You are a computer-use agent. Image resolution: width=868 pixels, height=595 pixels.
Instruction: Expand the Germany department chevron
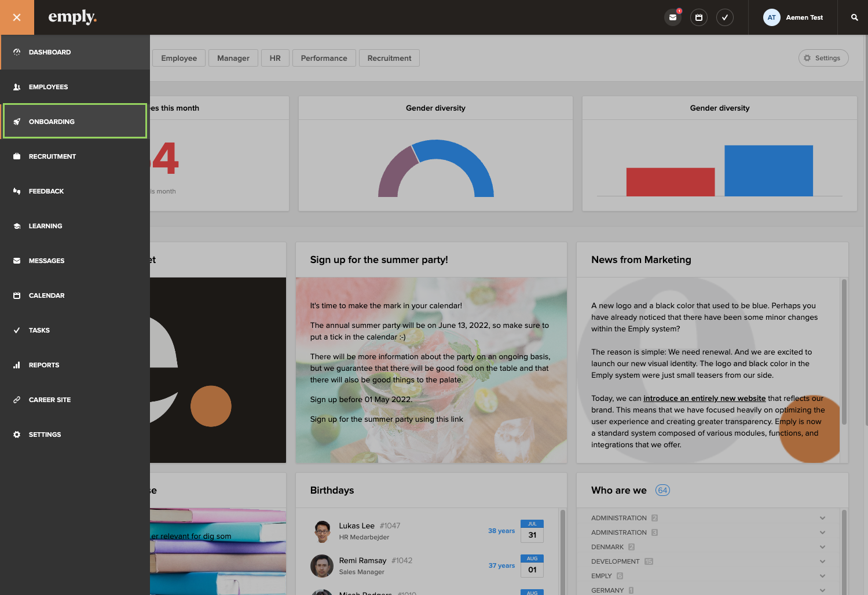click(x=822, y=590)
